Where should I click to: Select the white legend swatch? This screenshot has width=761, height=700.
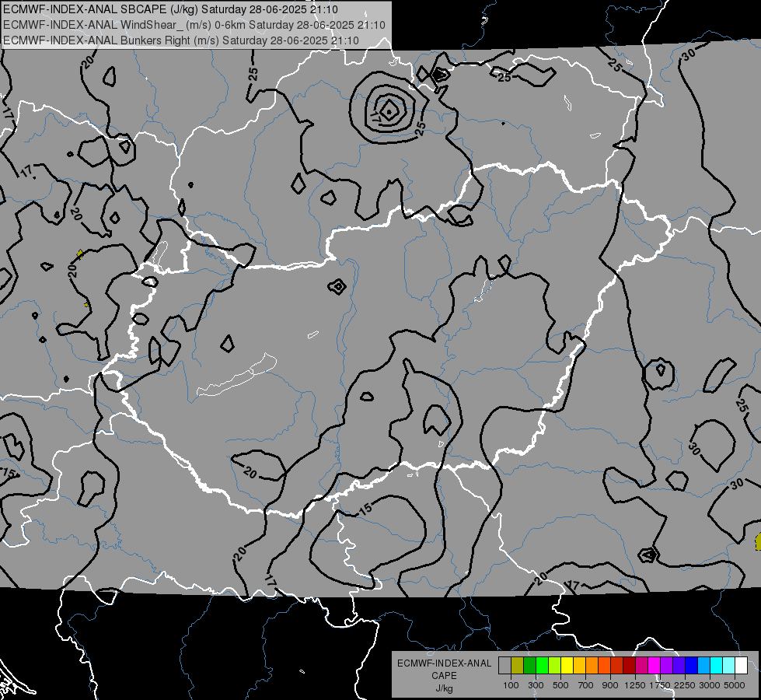click(741, 665)
